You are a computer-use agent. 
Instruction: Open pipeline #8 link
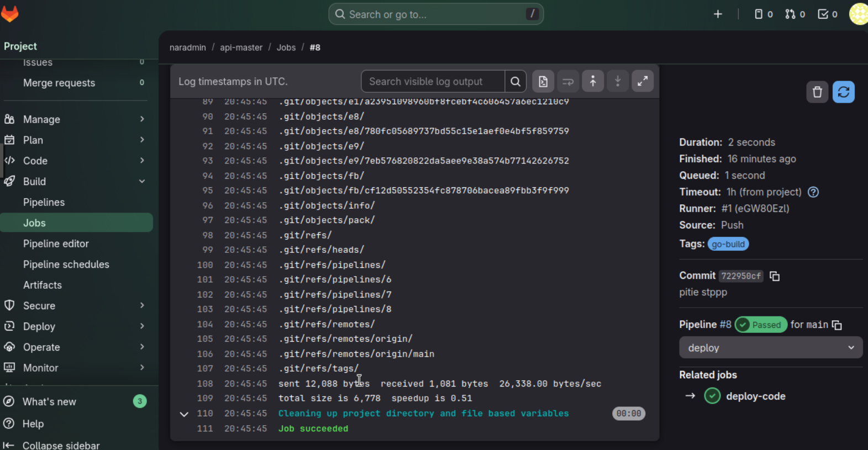725,325
